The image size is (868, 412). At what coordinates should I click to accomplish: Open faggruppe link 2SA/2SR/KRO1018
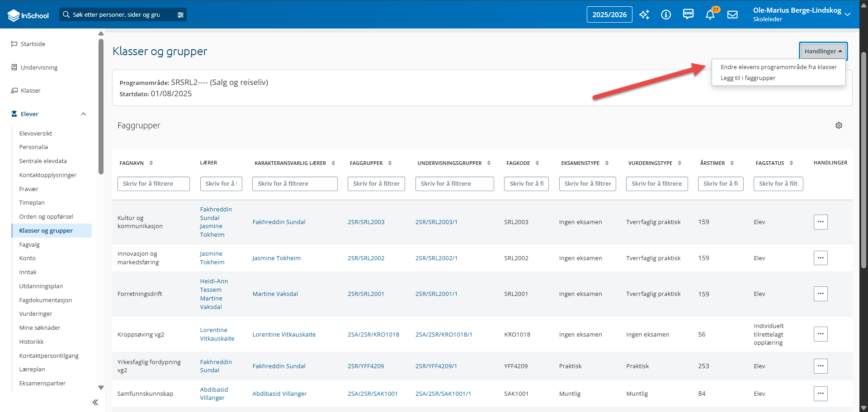[x=373, y=334]
